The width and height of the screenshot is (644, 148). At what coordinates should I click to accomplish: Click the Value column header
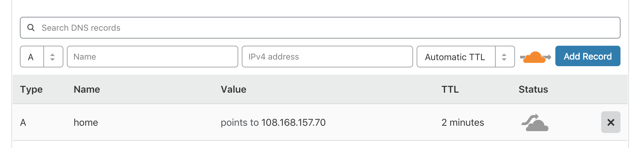point(233,89)
